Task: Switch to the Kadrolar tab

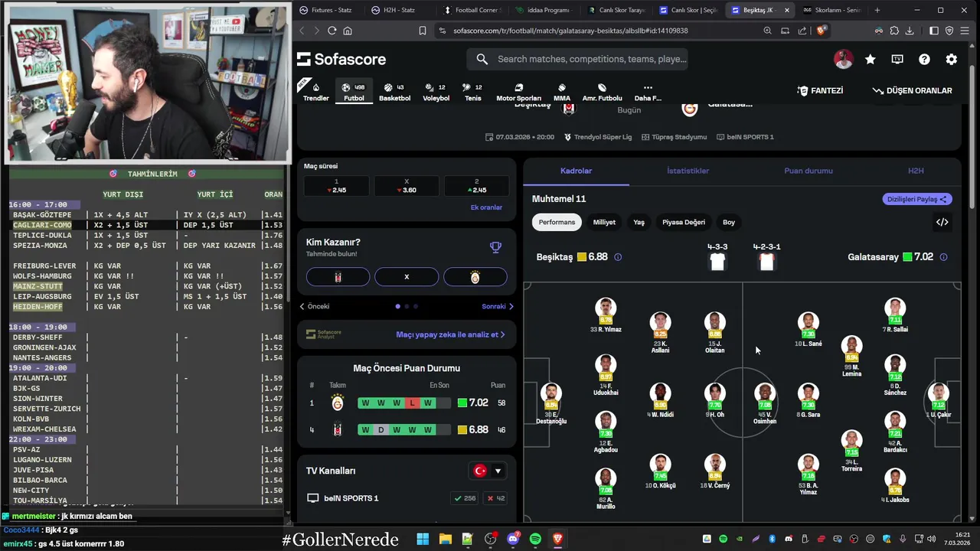Action: (x=576, y=171)
